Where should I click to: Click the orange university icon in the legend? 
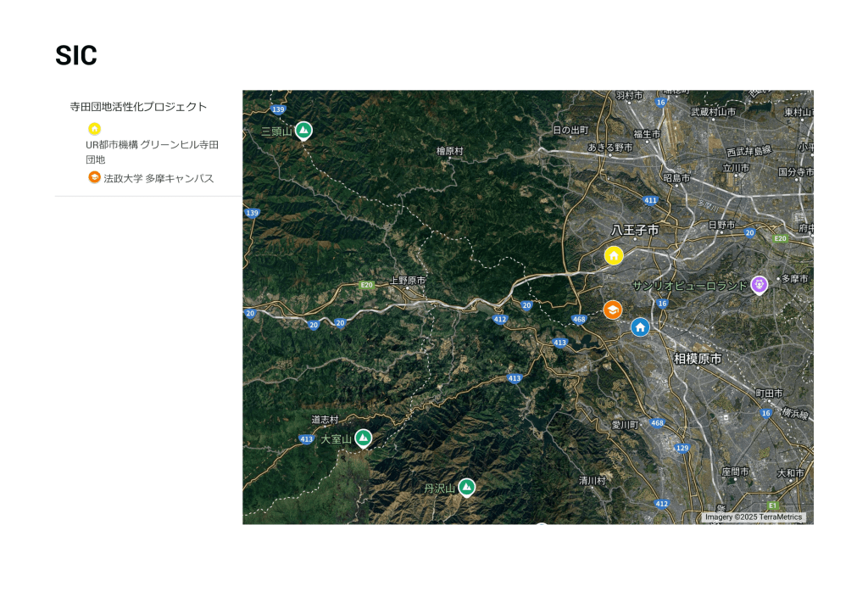(x=94, y=178)
